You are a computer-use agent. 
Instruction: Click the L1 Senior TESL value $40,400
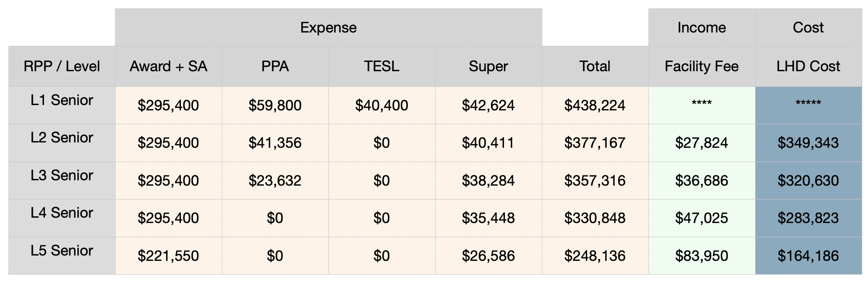[381, 105]
